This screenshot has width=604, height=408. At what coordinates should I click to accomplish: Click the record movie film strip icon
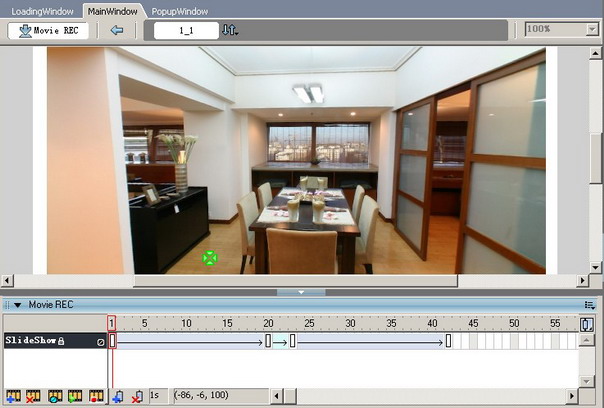click(x=96, y=396)
